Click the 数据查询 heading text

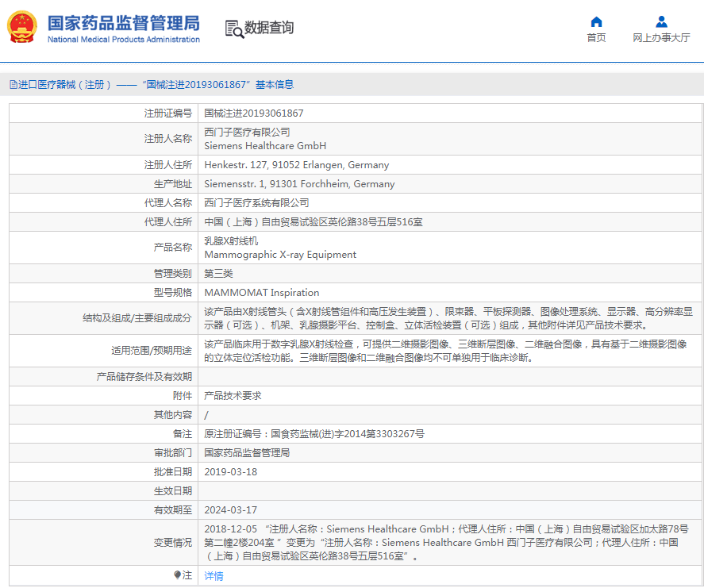point(268,28)
